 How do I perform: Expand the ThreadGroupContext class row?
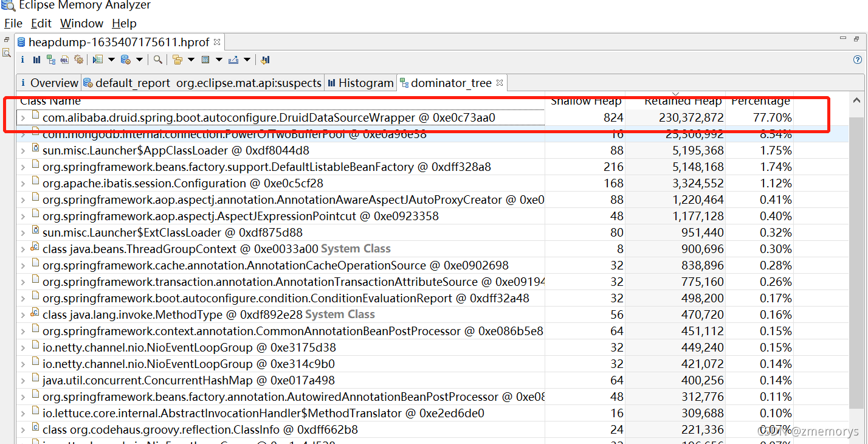pos(23,249)
